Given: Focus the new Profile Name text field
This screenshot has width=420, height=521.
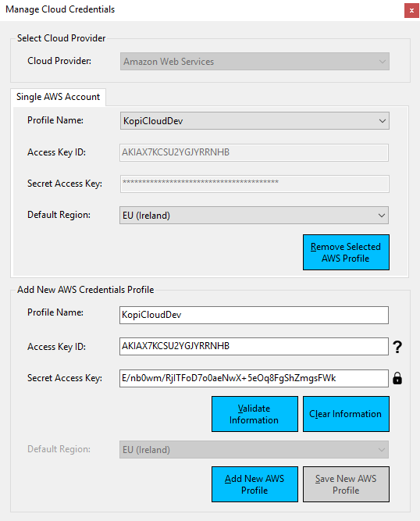Looking at the screenshot, I should [254, 315].
